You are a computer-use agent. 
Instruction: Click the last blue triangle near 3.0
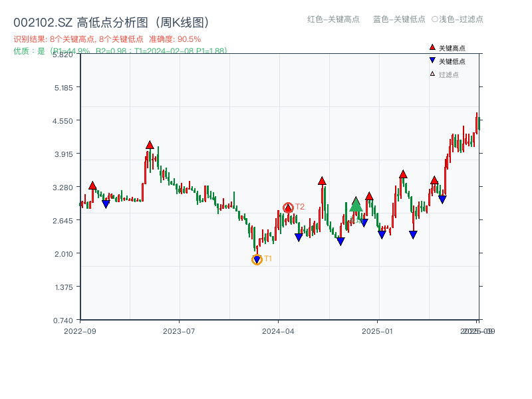[442, 199]
